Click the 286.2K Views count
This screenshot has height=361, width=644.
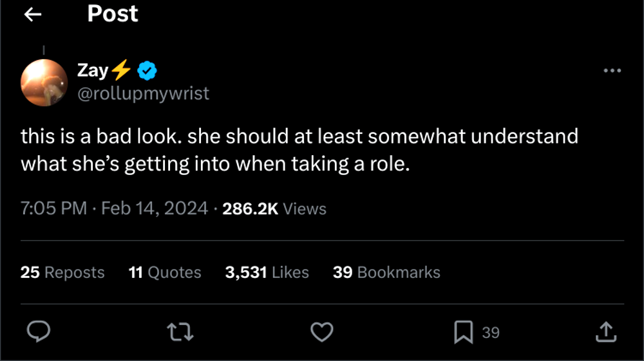point(274,208)
